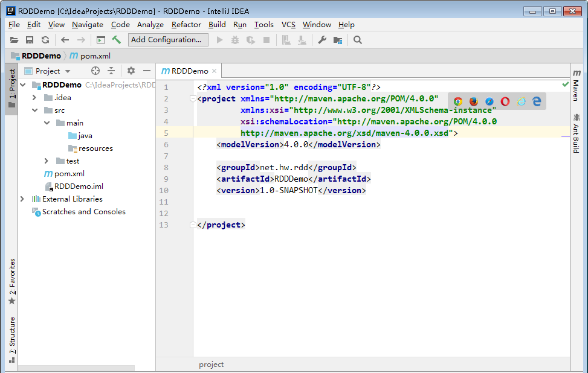Click the Search Everywhere magnifier icon
The image size is (588, 373).
358,40
